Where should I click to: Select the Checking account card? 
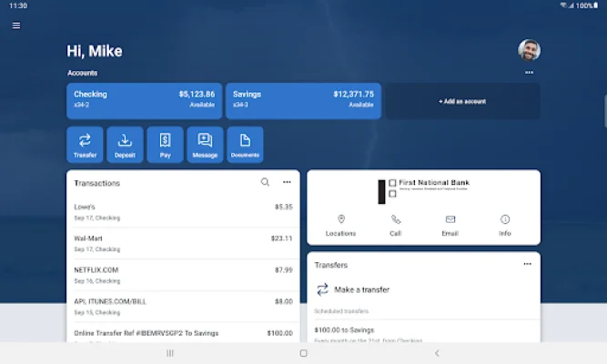pos(144,101)
